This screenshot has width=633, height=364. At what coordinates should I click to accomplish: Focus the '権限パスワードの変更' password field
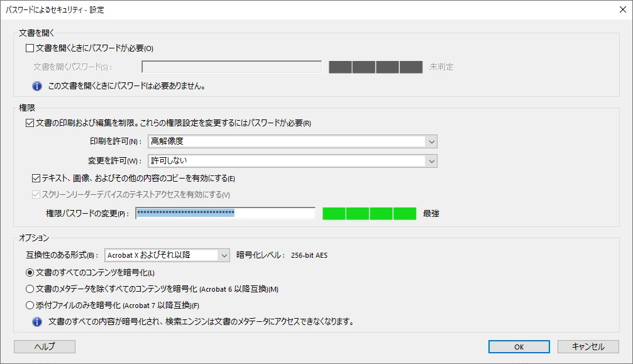click(x=225, y=213)
